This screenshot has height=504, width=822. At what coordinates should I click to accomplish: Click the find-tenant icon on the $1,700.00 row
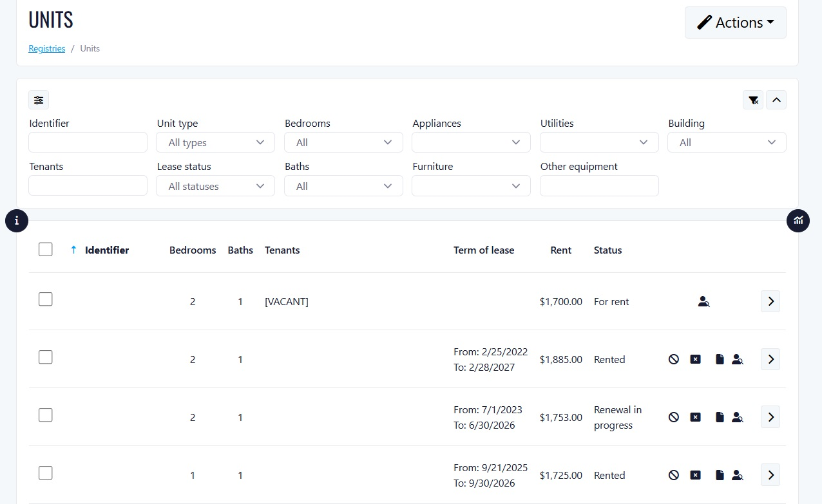(x=703, y=301)
